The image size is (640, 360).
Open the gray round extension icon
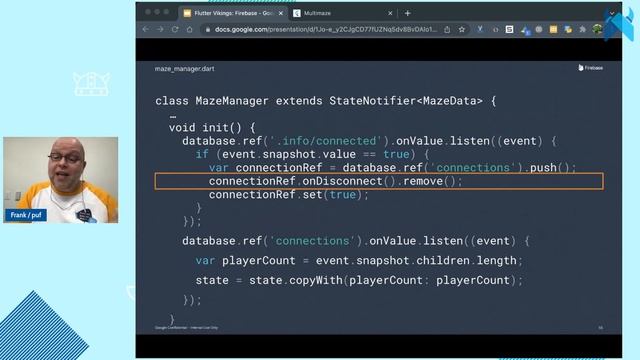point(539,29)
